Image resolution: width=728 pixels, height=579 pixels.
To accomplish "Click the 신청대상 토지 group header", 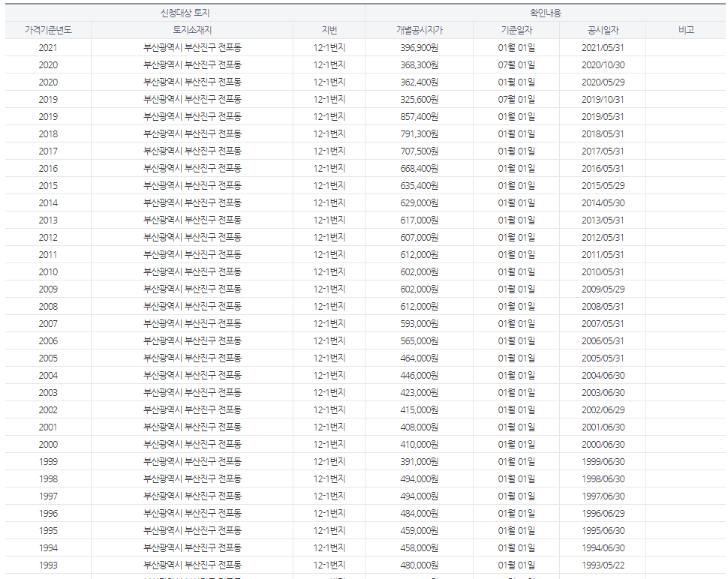I will [185, 13].
